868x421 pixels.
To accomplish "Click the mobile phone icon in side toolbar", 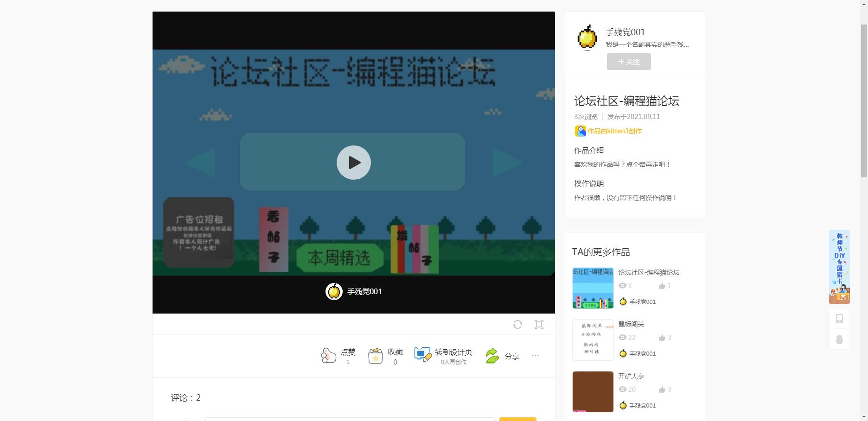I will [x=839, y=319].
